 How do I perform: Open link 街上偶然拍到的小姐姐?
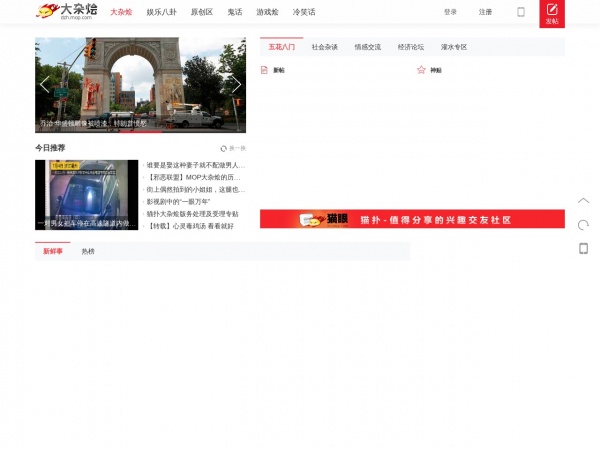click(x=196, y=190)
